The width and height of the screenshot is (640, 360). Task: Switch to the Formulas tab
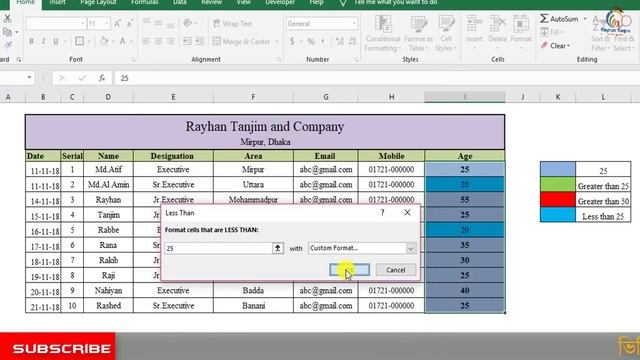click(x=144, y=2)
